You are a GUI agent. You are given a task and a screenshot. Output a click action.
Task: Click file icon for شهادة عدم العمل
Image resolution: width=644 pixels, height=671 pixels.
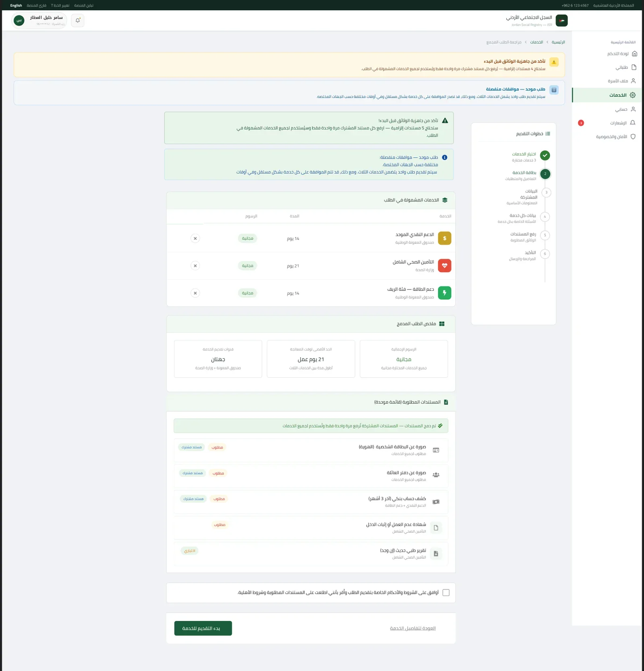pos(436,528)
